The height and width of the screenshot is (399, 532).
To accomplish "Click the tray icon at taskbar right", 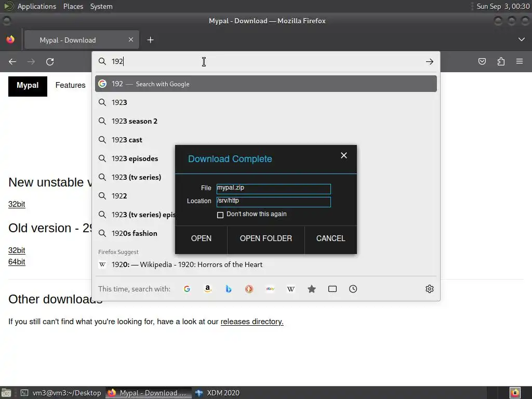I will (x=515, y=393).
